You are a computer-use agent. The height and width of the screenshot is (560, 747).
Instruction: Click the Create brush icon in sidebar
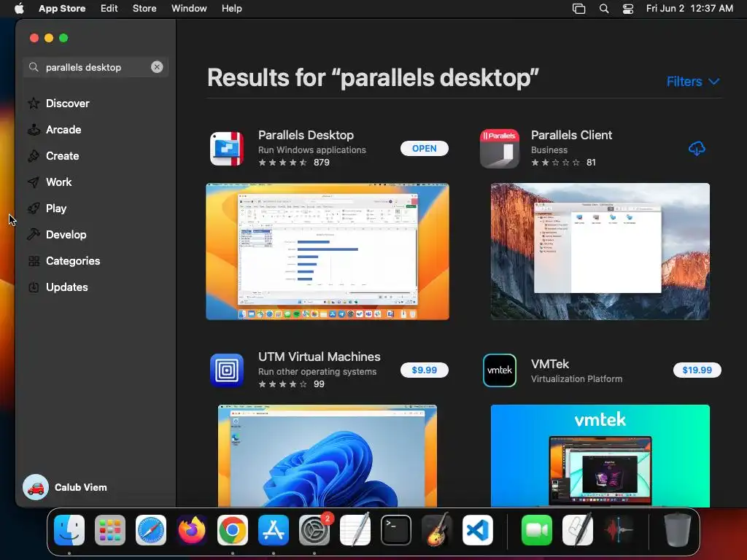[x=34, y=156]
